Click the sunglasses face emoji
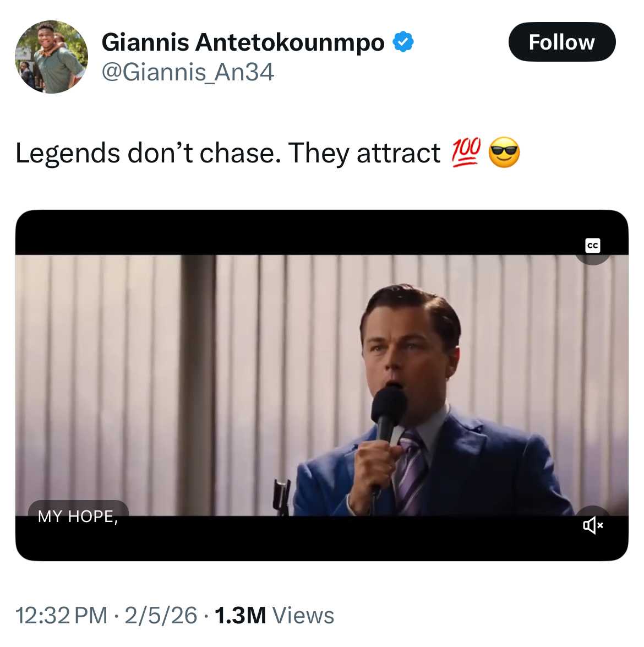The height and width of the screenshot is (647, 644). (x=504, y=153)
